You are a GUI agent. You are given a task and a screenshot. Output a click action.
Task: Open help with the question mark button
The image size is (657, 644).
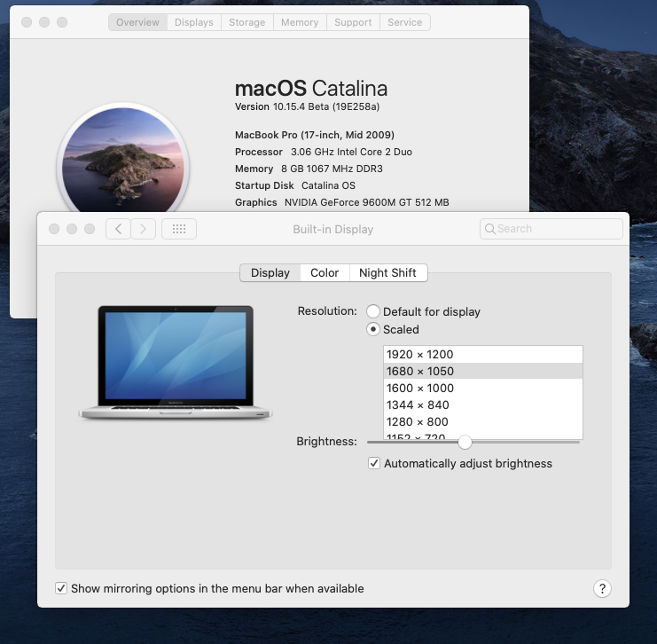click(602, 589)
